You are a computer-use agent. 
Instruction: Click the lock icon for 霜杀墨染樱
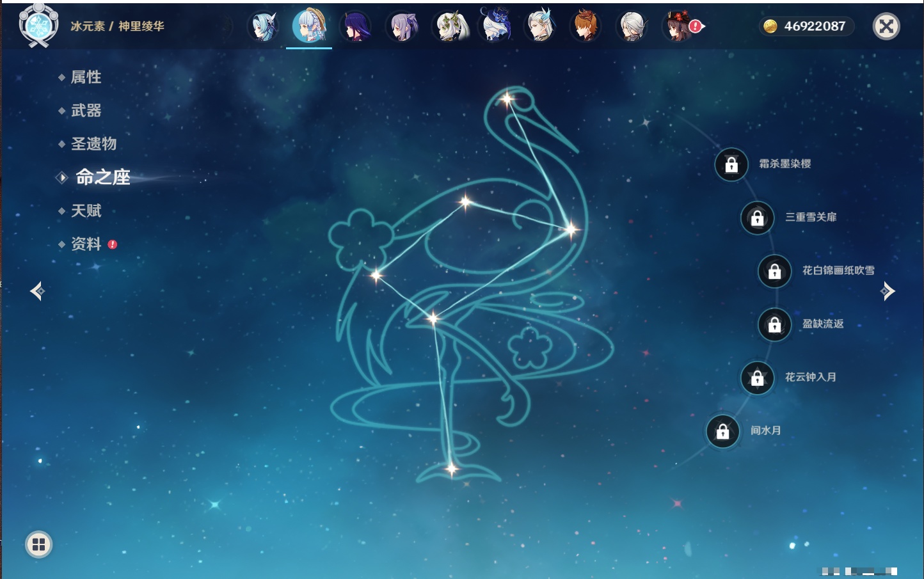[x=731, y=164]
